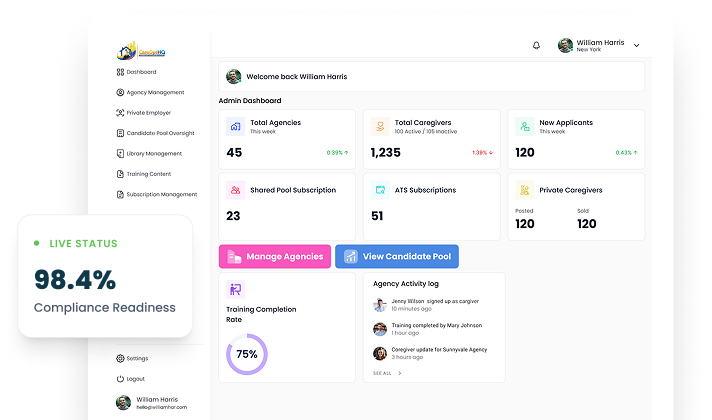Image resolution: width=712 pixels, height=420 pixels.
Task: Click the Welcome back William Harris text
Action: [297, 77]
